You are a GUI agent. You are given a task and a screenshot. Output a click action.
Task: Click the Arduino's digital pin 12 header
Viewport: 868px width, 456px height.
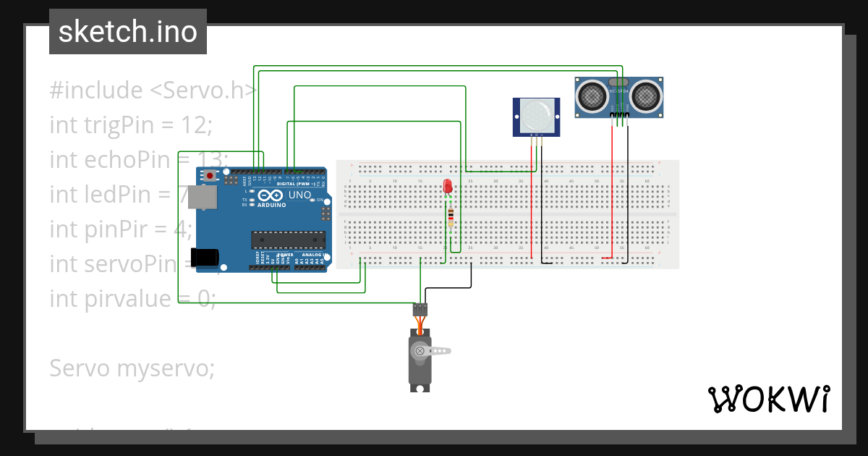point(259,172)
